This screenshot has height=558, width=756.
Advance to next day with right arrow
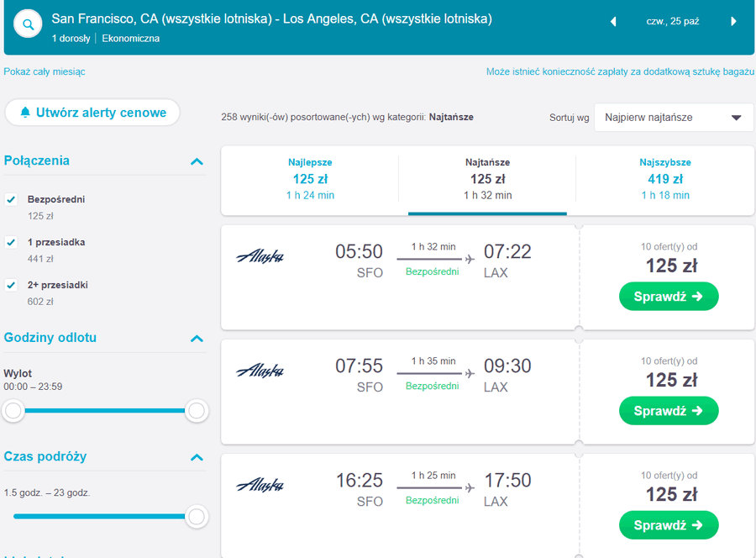tap(733, 22)
